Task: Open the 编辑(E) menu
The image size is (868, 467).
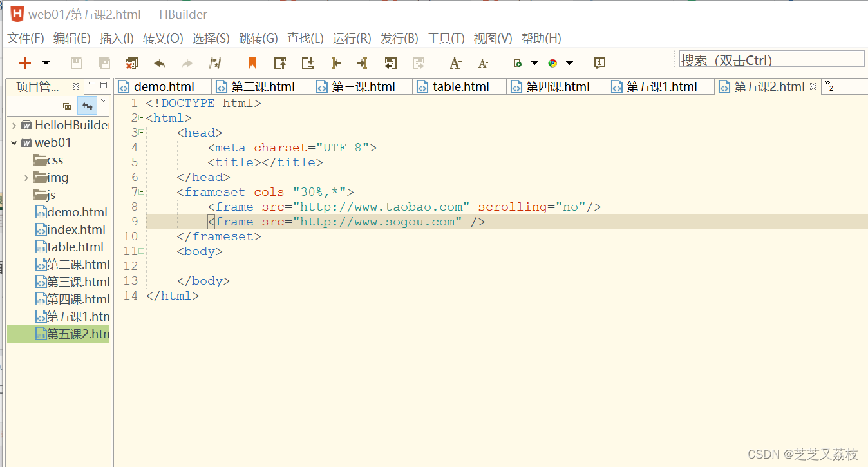Action: [x=72, y=39]
